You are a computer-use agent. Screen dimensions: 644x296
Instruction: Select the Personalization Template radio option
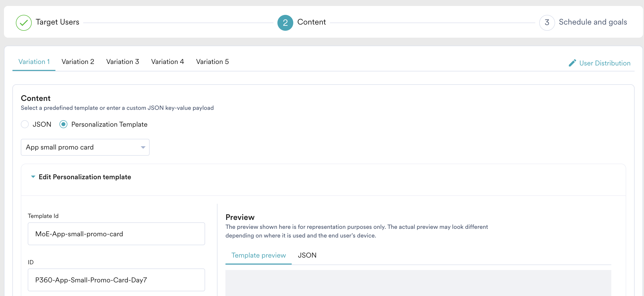(x=63, y=124)
